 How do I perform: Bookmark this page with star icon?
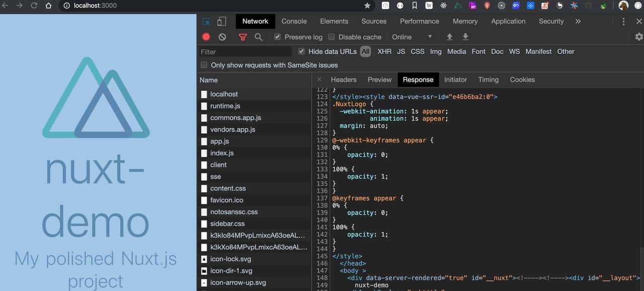pyautogui.click(x=367, y=6)
